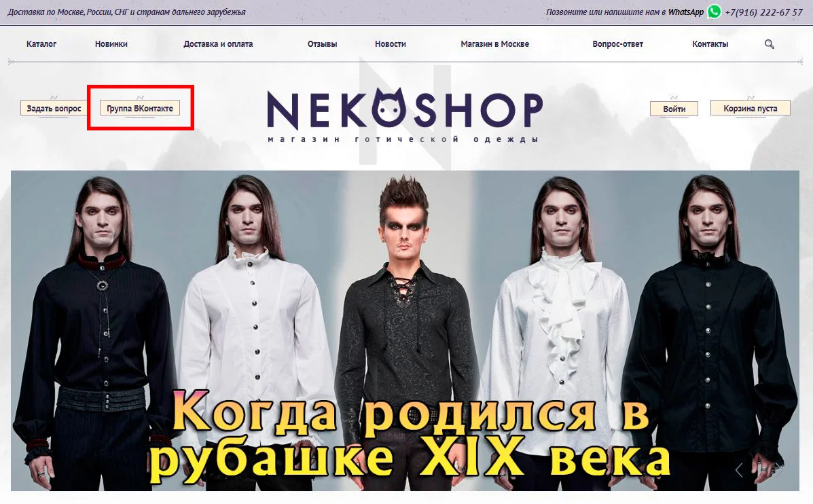
Task: Open the Контакты page
Action: [710, 44]
